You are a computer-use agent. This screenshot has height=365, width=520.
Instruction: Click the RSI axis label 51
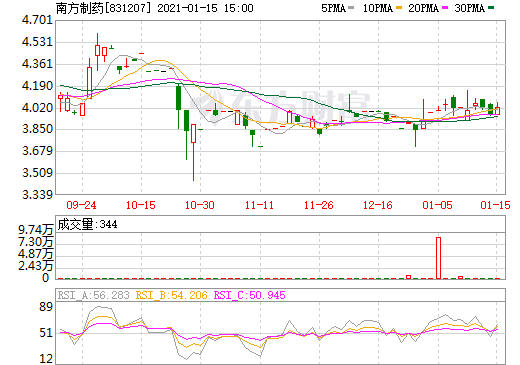46,333
